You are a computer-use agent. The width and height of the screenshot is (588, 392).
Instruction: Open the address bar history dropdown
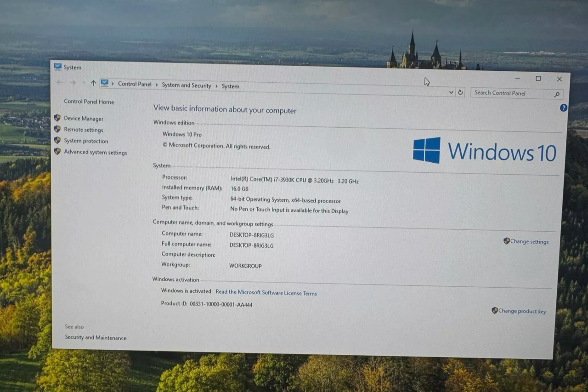tap(451, 92)
